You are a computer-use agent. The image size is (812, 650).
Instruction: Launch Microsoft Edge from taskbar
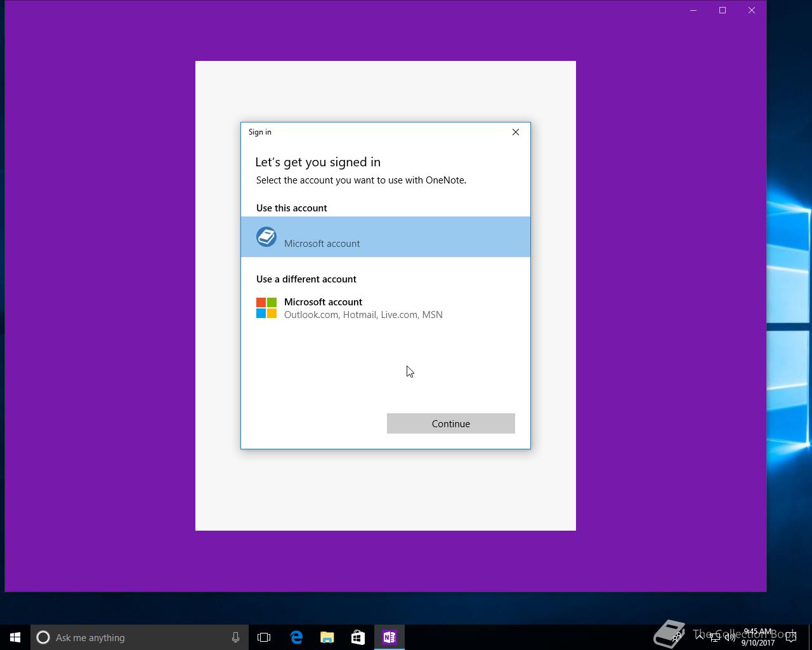pos(296,637)
